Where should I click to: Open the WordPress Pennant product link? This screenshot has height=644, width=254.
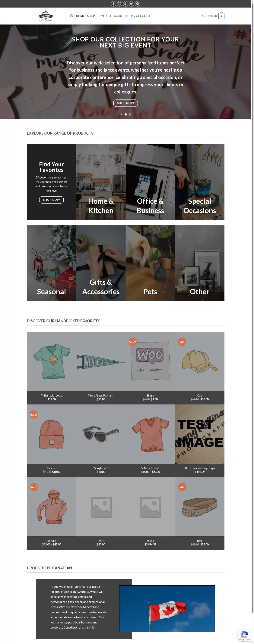(x=101, y=395)
